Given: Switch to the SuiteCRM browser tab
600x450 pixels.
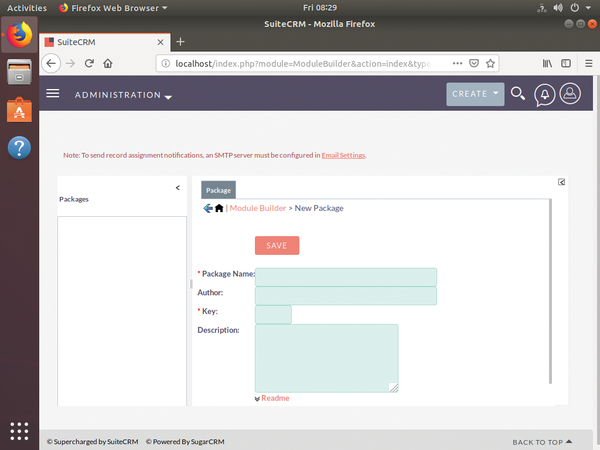Looking at the screenshot, I should click(x=105, y=42).
